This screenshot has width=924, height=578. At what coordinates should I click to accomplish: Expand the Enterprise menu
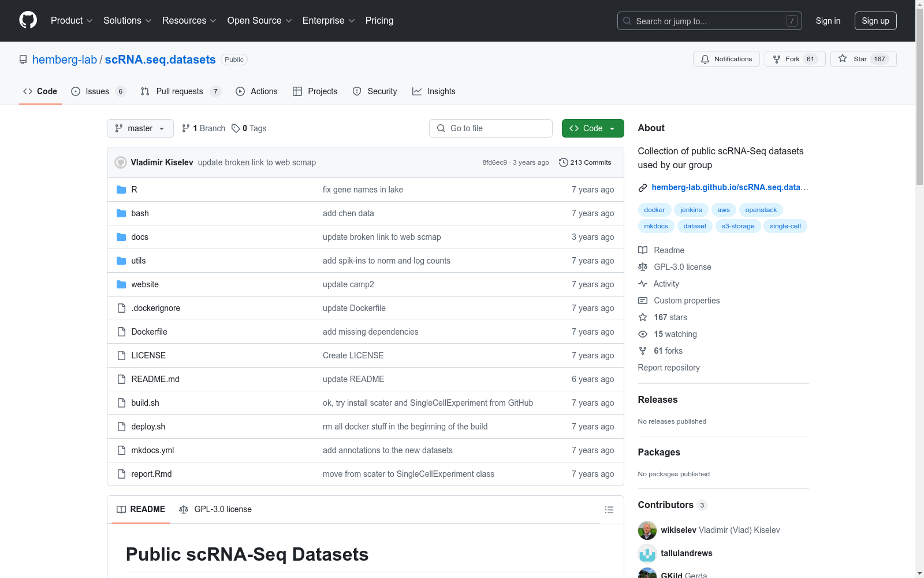coord(329,21)
